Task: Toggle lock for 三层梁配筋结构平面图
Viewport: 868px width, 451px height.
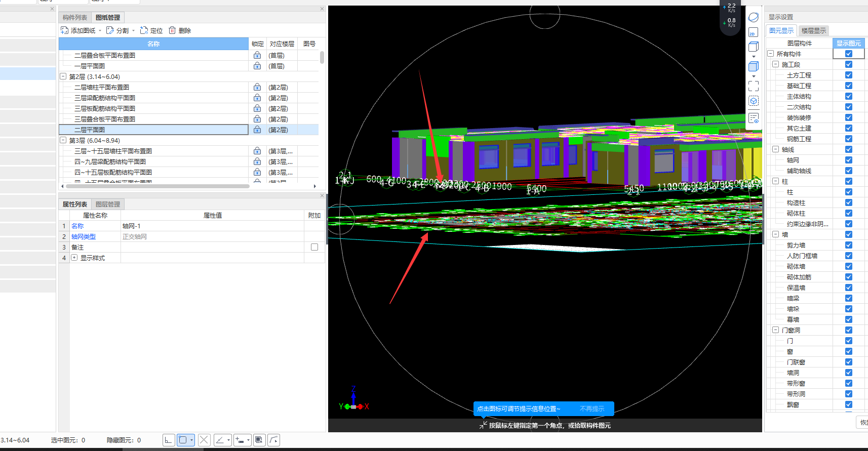Action: point(257,98)
